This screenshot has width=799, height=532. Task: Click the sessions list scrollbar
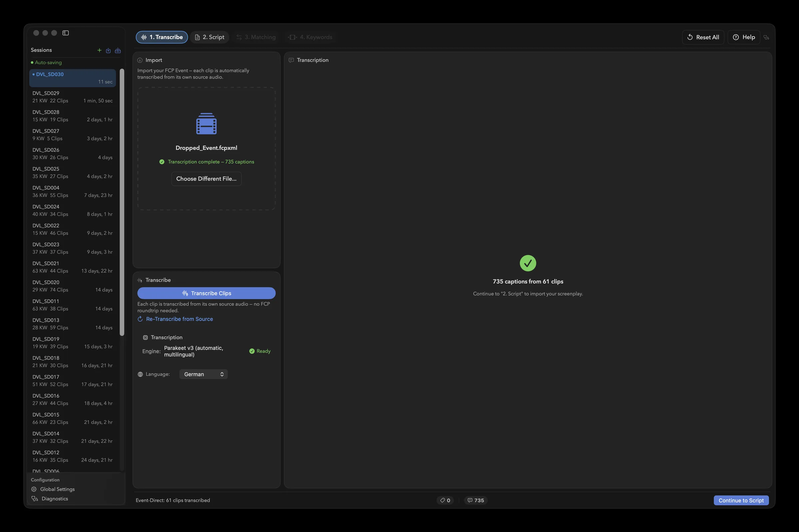(122, 202)
